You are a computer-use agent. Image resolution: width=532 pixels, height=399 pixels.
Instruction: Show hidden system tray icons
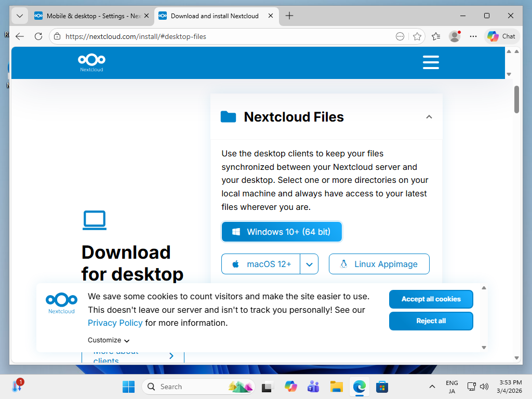click(x=432, y=387)
